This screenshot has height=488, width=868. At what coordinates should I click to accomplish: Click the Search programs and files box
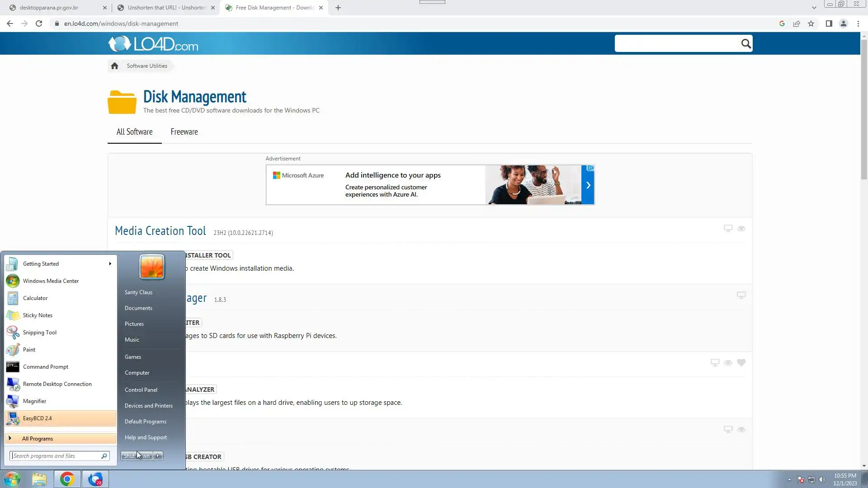click(x=55, y=456)
